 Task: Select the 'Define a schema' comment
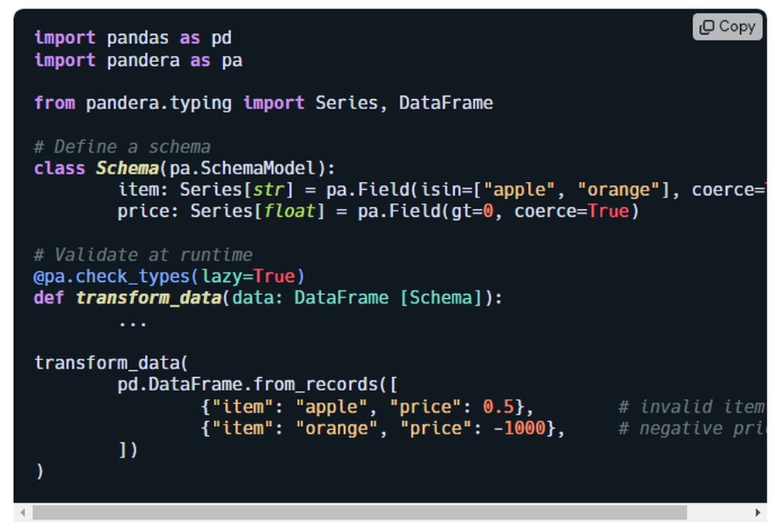tap(122, 146)
